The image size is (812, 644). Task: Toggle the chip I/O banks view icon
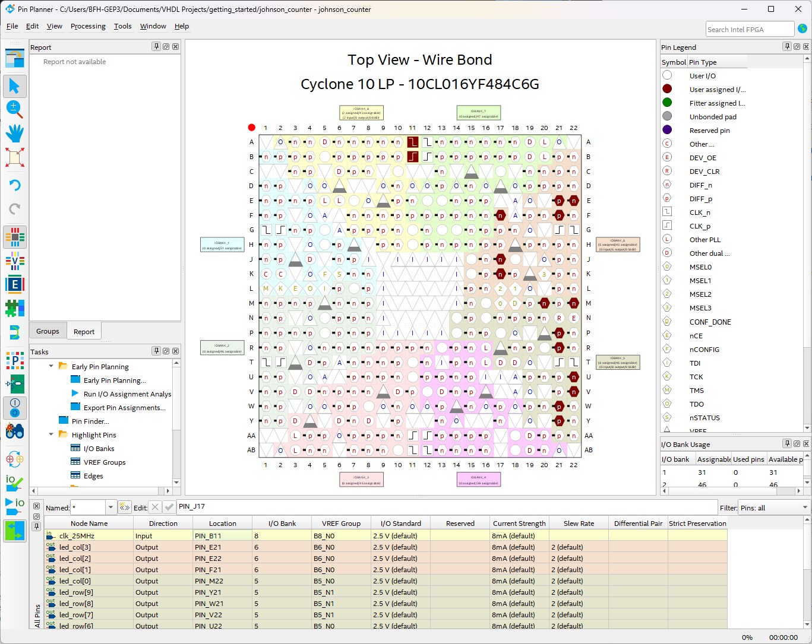click(15, 237)
